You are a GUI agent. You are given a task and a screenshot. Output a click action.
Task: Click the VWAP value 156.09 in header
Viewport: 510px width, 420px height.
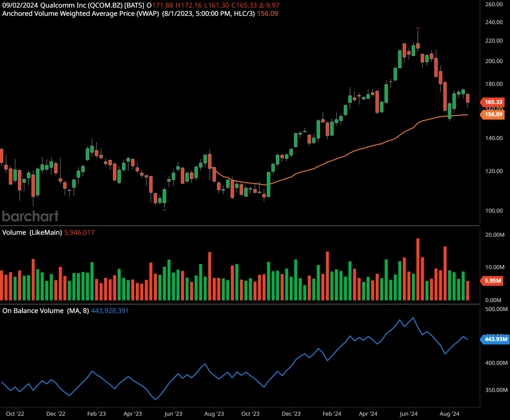click(x=268, y=14)
